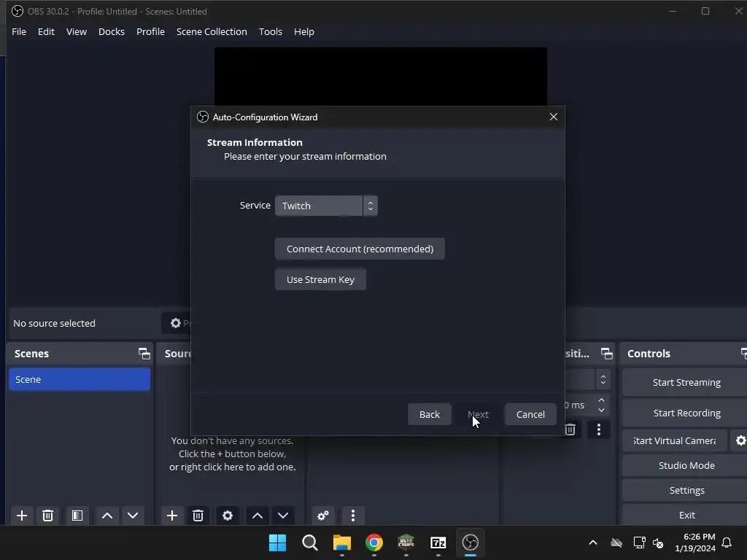
Task: Open Settings from Controls dock
Action: [686, 490]
